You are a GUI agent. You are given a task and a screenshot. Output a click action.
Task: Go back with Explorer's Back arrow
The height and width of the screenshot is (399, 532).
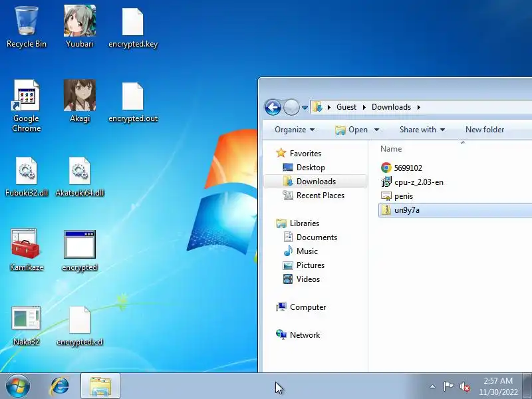point(273,108)
